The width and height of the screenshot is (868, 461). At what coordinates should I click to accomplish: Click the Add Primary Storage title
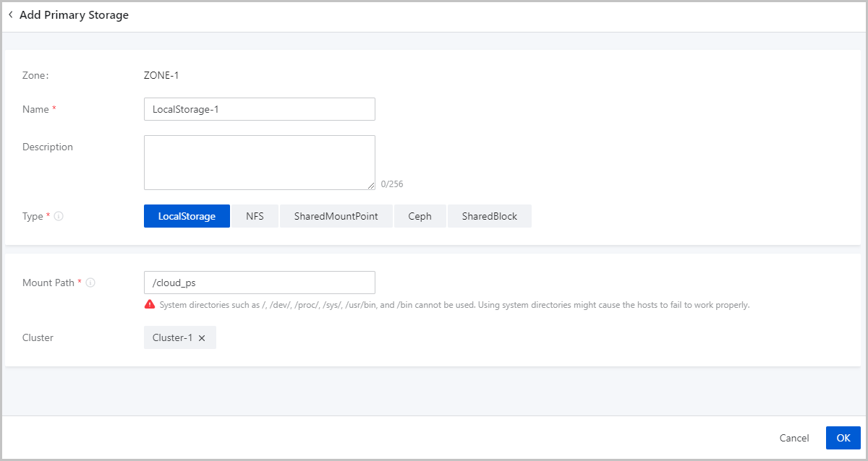tap(74, 14)
